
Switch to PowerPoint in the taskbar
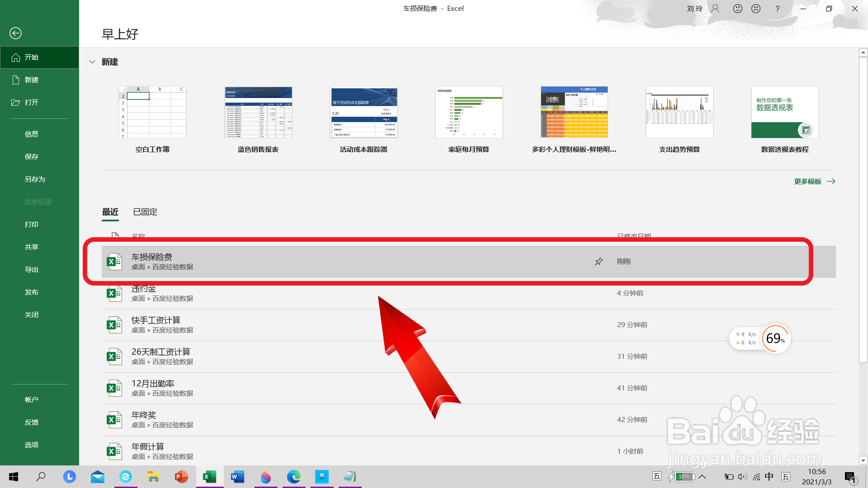click(181, 477)
